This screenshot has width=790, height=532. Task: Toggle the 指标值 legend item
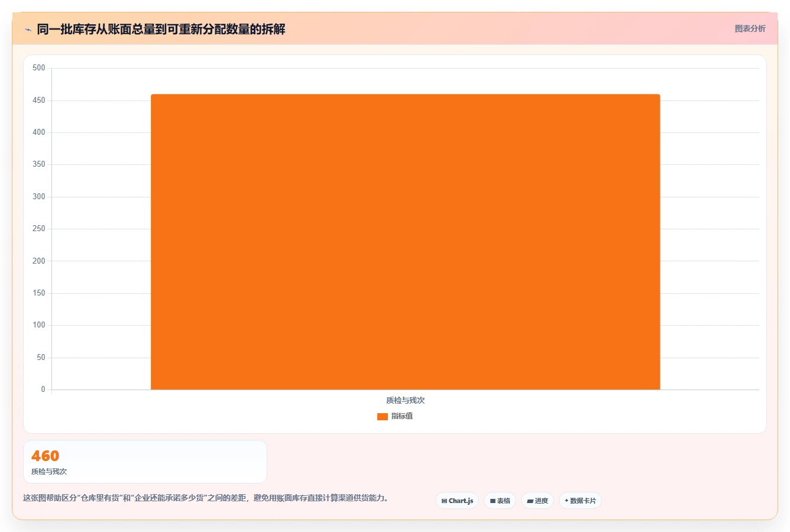point(395,416)
